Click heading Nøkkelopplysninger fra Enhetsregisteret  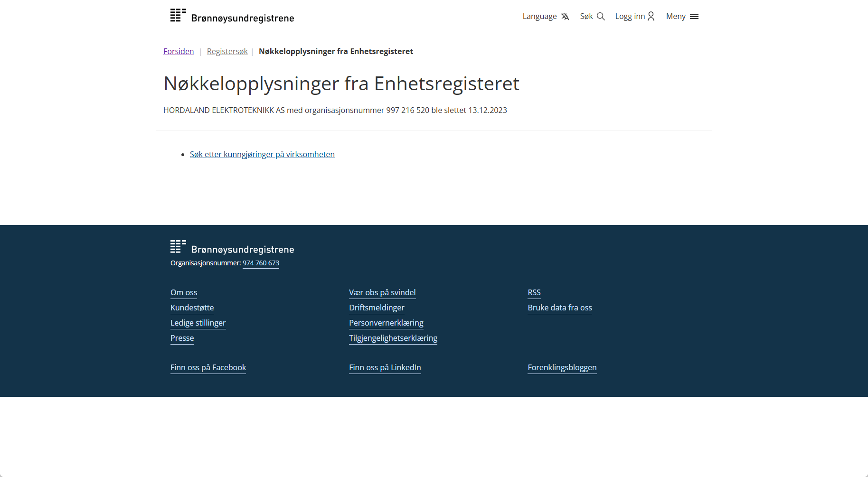[x=341, y=84]
